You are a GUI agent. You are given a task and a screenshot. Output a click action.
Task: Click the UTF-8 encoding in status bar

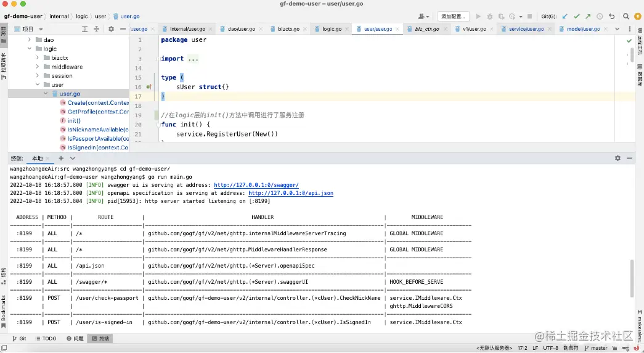550,348
